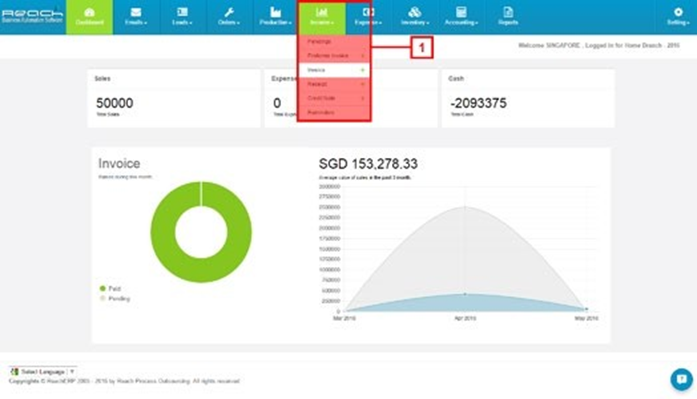Open the chat support bubble

pyautogui.click(x=681, y=379)
